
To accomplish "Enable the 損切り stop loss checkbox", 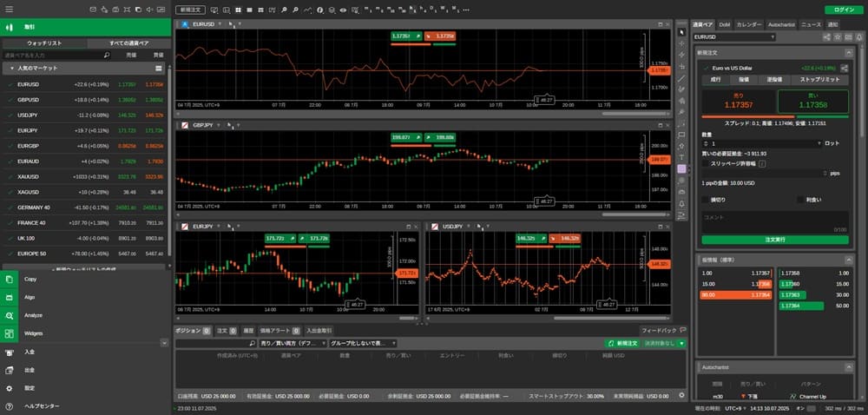I will (705, 200).
